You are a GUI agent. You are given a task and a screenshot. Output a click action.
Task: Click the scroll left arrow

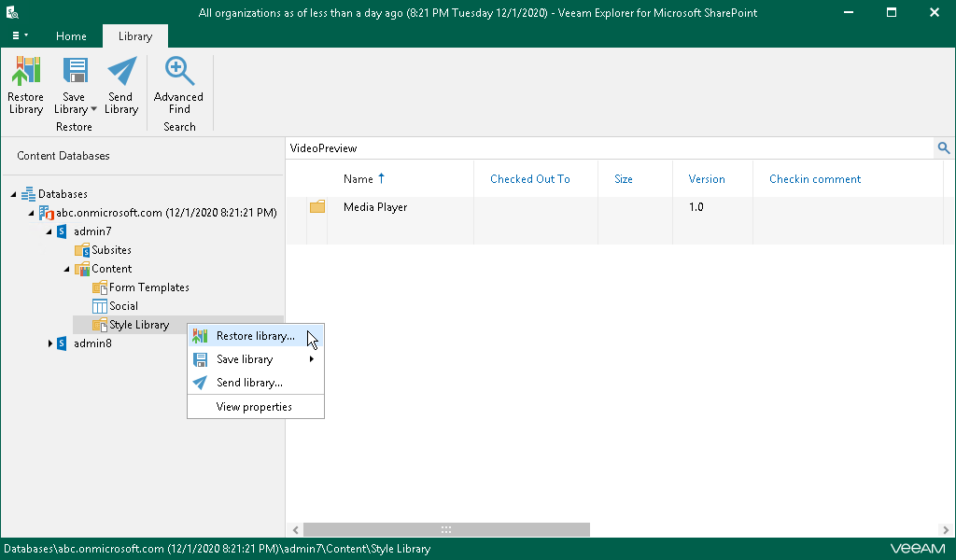[x=296, y=529]
